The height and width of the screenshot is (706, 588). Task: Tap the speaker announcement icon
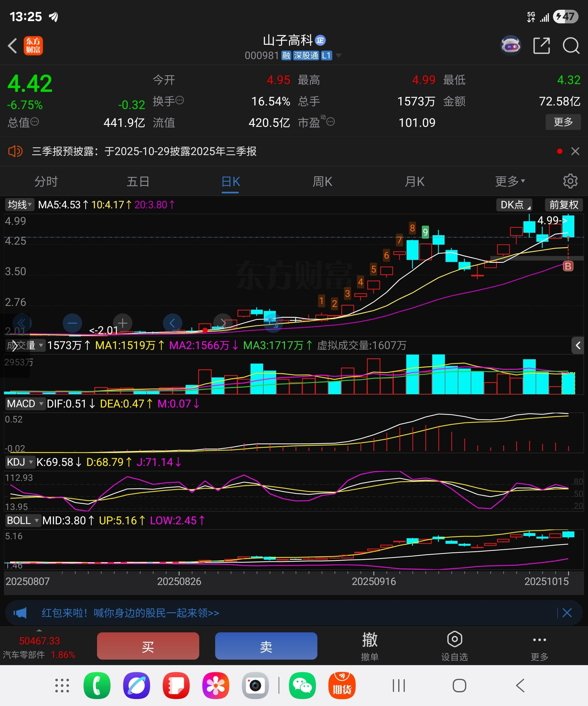click(x=15, y=151)
